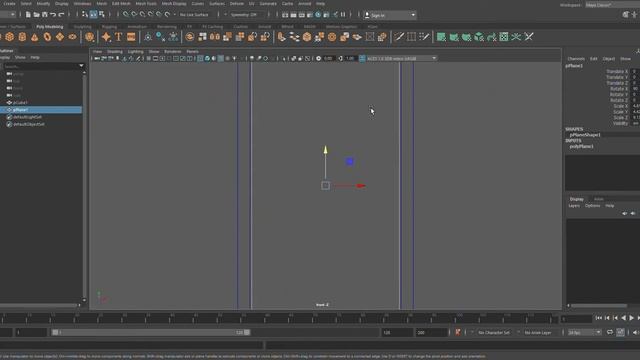Click play forwards button

point(631,318)
